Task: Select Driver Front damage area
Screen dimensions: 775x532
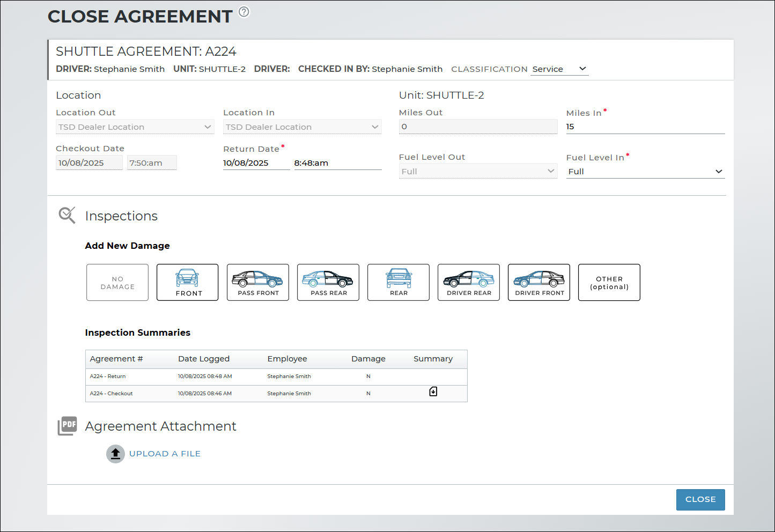Action: pyautogui.click(x=539, y=282)
